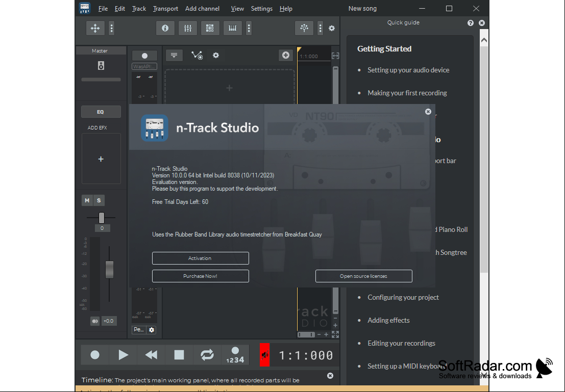Adjust the Master horizontal level bar
565x392 pixels.
(x=101, y=80)
